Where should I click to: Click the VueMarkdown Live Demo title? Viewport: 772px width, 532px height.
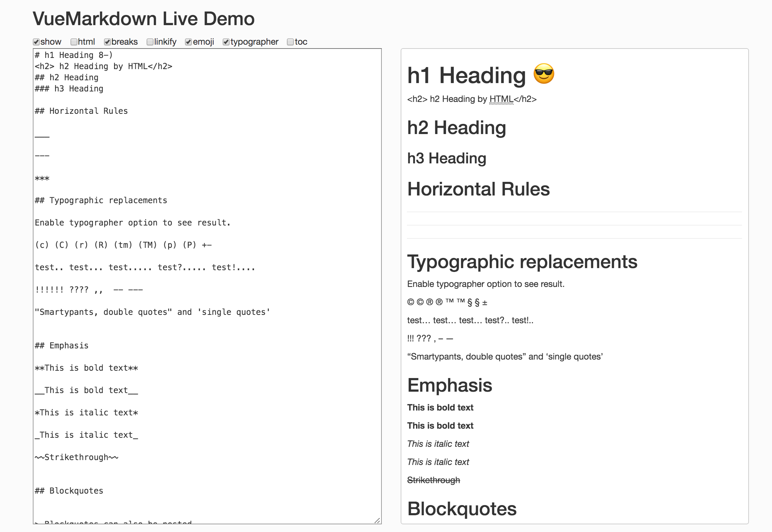(x=143, y=19)
